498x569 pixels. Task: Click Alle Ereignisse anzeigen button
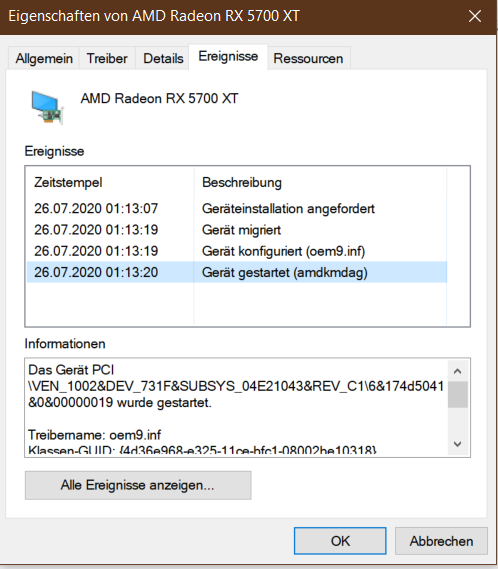tap(138, 485)
